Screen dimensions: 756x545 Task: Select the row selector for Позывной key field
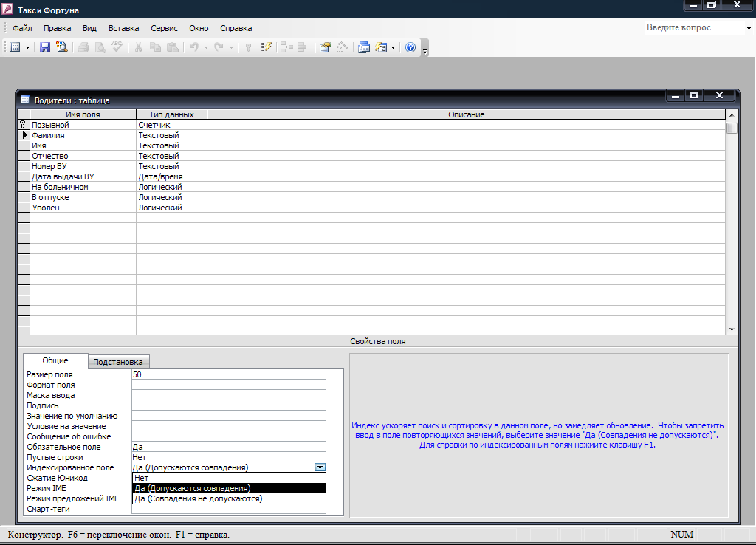(x=23, y=125)
